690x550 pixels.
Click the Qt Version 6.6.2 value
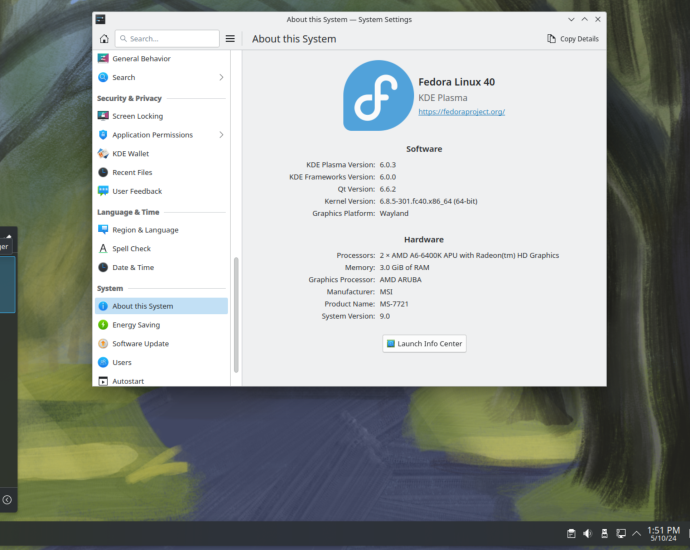(388, 189)
